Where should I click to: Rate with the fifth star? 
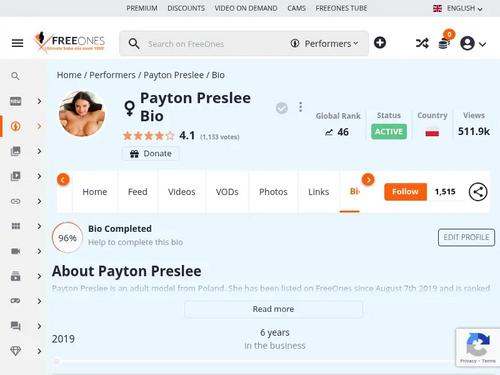tap(170, 136)
